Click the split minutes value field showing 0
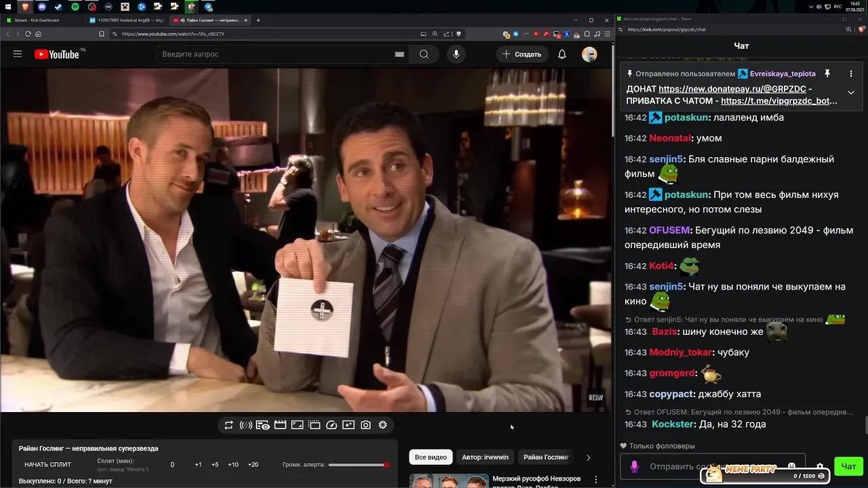Screen dimensions: 868x488 pyautogui.click(x=172, y=464)
